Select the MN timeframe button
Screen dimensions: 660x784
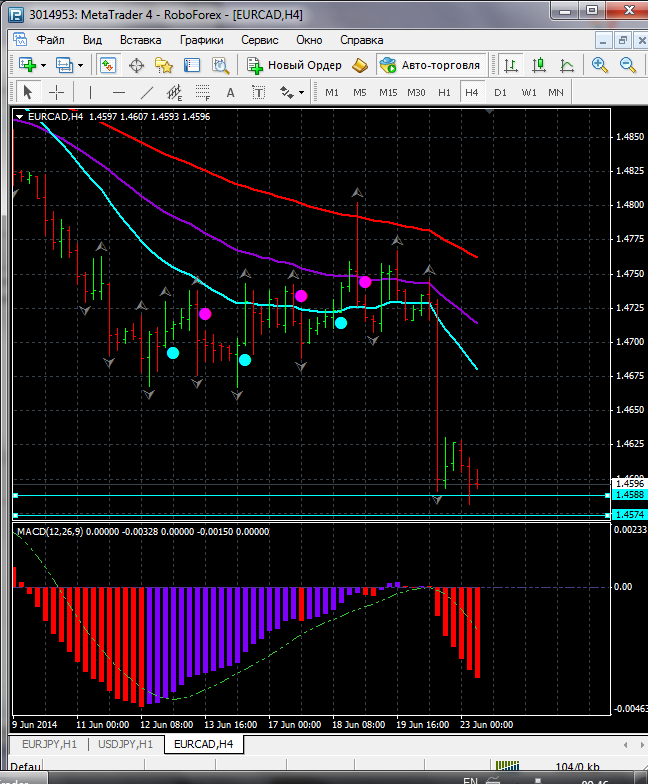pyautogui.click(x=556, y=92)
